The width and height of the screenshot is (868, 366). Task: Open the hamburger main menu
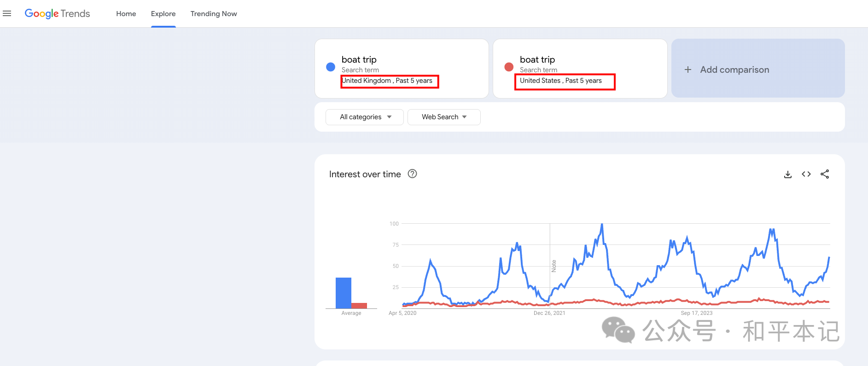(x=7, y=14)
